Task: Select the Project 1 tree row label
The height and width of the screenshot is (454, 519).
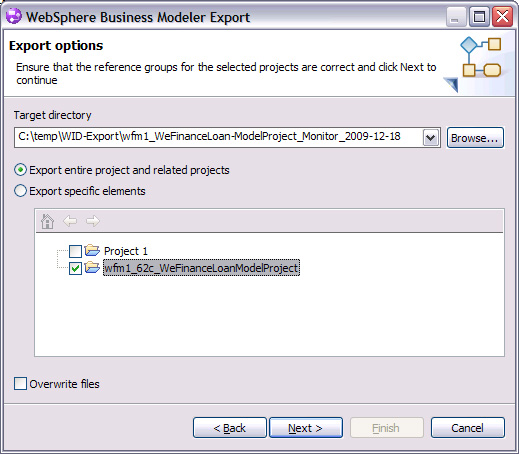Action: click(x=126, y=251)
